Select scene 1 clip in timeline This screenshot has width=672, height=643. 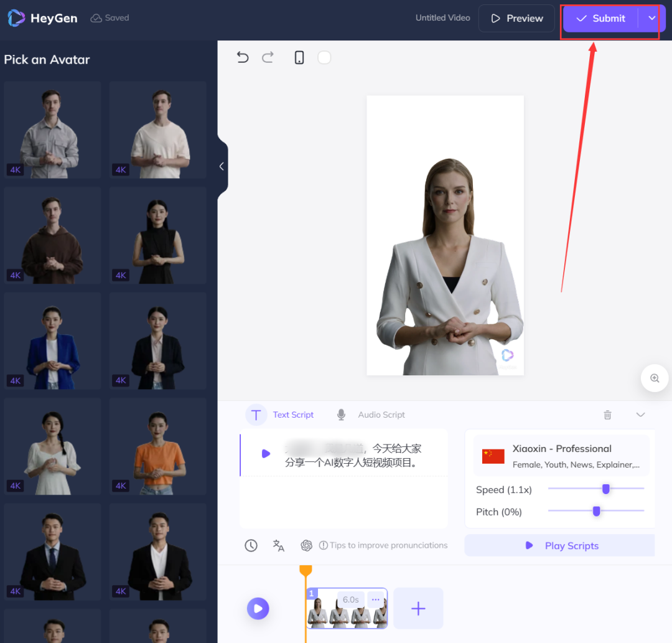(347, 608)
